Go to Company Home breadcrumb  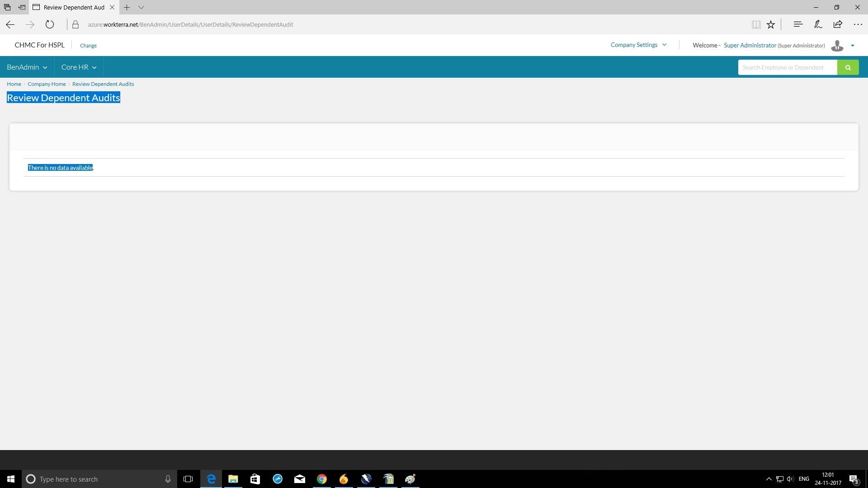47,84
